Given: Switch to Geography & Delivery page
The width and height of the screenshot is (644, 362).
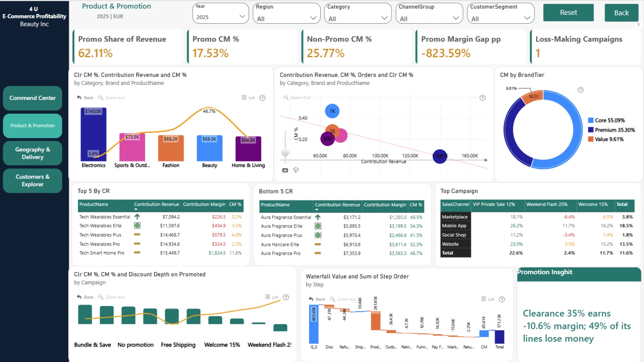Looking at the screenshot, I should [x=33, y=153].
